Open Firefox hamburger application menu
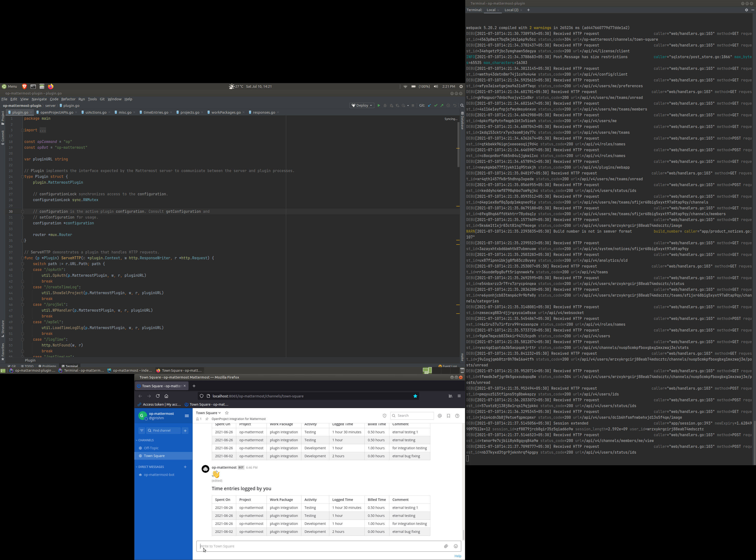 459,396
